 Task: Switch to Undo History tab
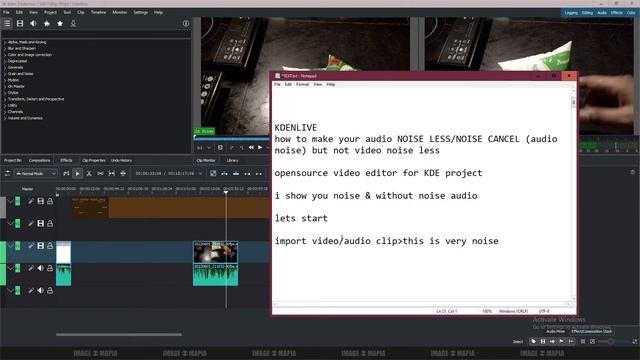(x=122, y=160)
